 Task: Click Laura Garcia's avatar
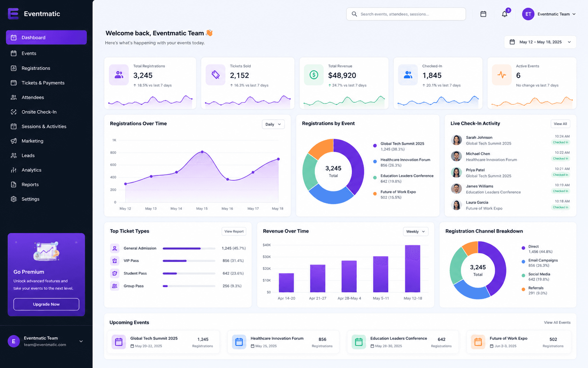pyautogui.click(x=456, y=205)
